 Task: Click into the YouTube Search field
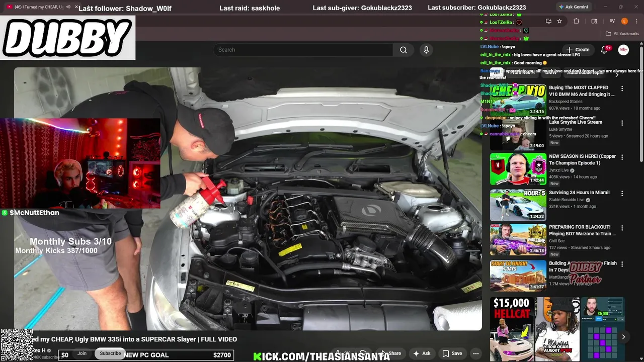(x=303, y=50)
